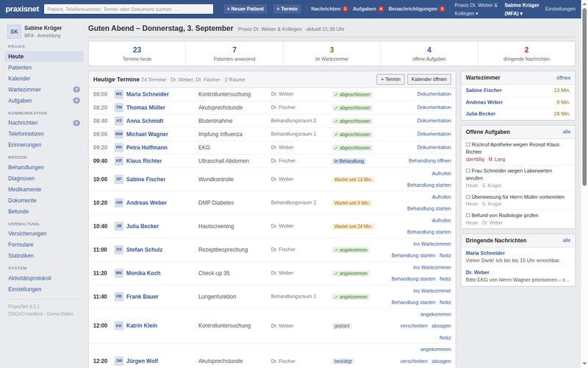Open Behandlung öffnen for Klaus Richter
This screenshot has width=588, height=368.
click(430, 160)
